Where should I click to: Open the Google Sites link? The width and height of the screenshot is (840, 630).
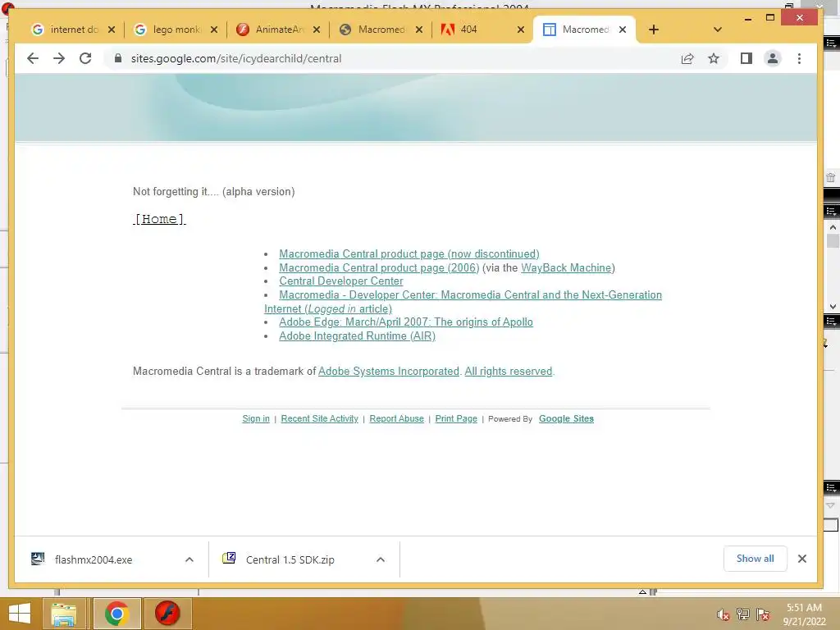[x=566, y=418]
